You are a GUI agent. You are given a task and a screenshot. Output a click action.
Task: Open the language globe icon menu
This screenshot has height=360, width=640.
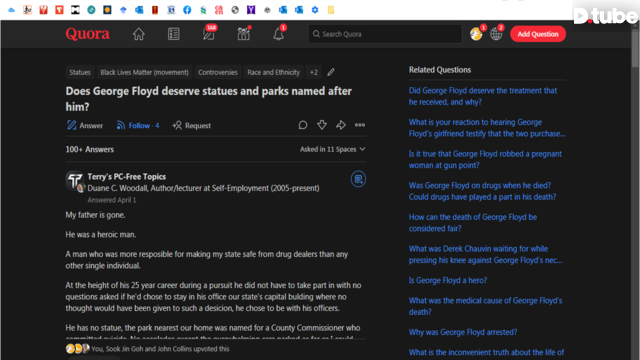coord(496,34)
